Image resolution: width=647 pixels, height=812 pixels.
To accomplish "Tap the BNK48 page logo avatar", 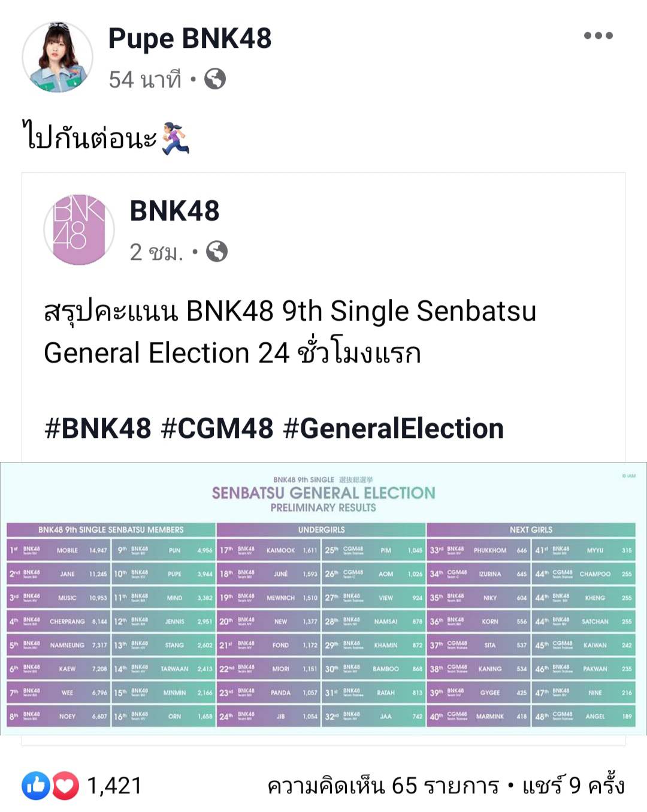I will (x=79, y=230).
